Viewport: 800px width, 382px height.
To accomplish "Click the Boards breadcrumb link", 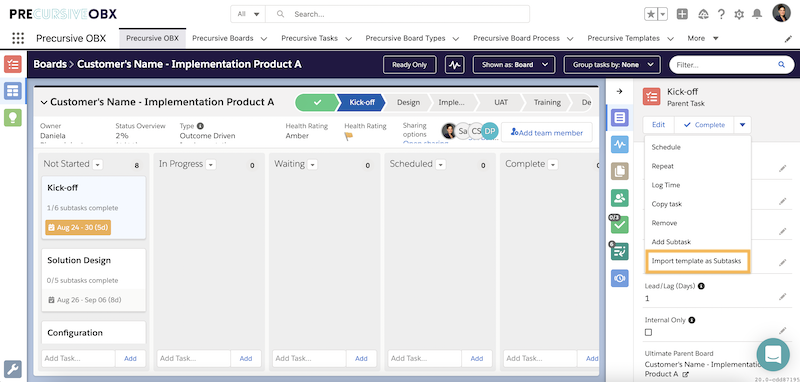I will 50,64.
